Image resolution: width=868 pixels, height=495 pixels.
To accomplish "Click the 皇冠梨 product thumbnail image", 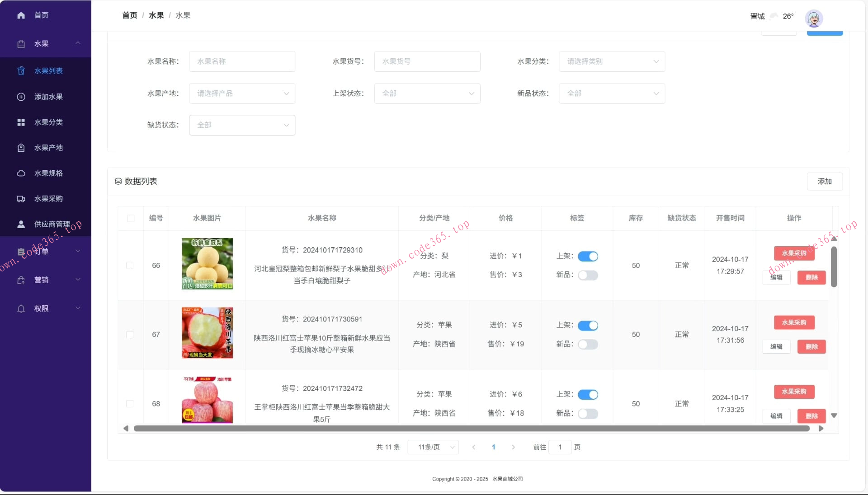I will 207,264.
